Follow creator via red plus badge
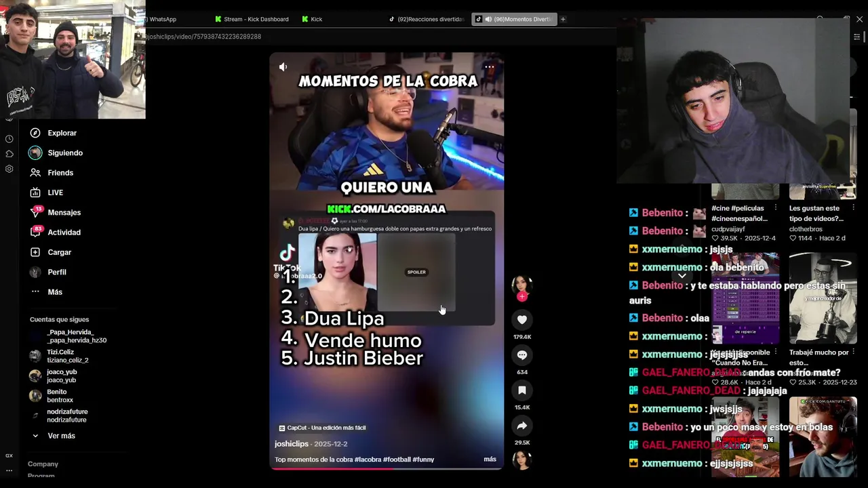This screenshot has width=868, height=488. (522, 297)
